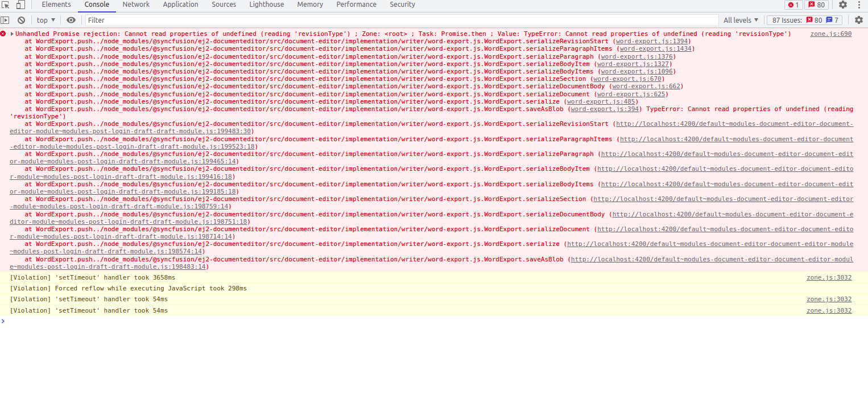Toggle the device toolbar icon
This screenshot has width=868, height=410.
(x=20, y=5)
